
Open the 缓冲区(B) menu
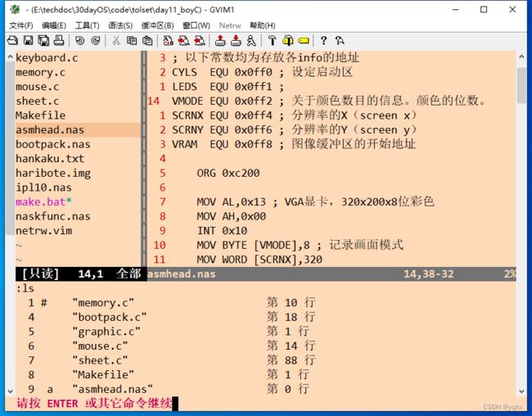pyautogui.click(x=158, y=25)
